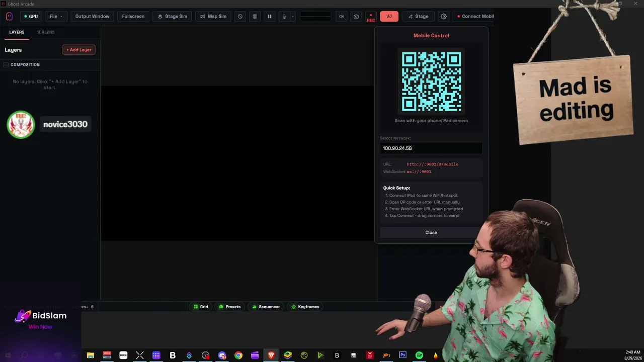This screenshot has height=362, width=644.
Task: Switch to the Screens tab
Action: (x=45, y=32)
